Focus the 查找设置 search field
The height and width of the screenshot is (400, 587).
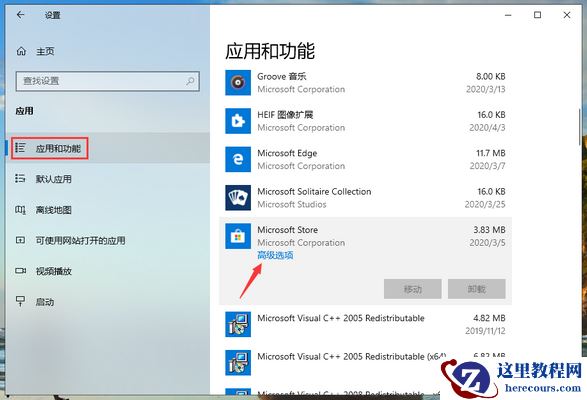coord(107,81)
